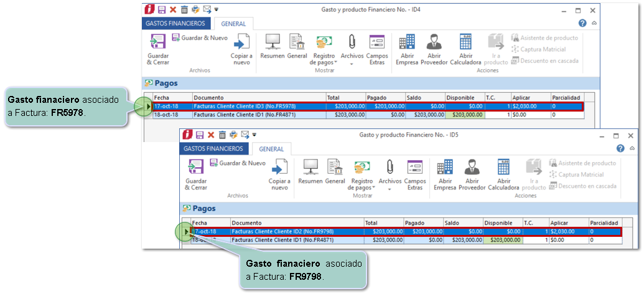The width and height of the screenshot is (644, 296).
Task: Open Campos Extras in ID4 window
Action: (x=376, y=50)
